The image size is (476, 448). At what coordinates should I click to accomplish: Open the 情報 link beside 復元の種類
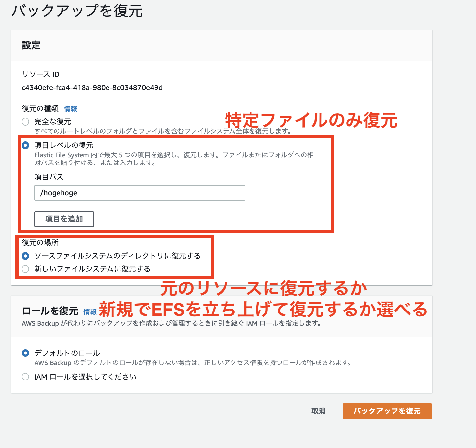coord(71,109)
